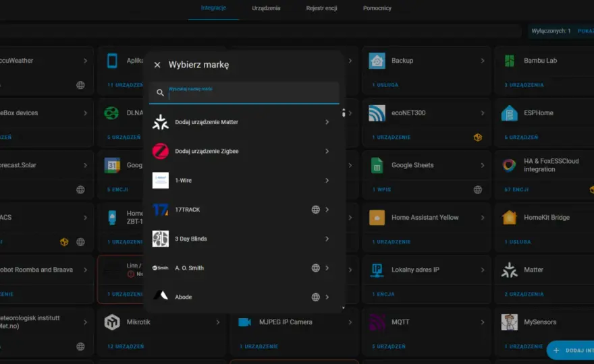This screenshot has height=364, width=594.
Task: Click the Bambu Lab logo
Action: tap(510, 61)
